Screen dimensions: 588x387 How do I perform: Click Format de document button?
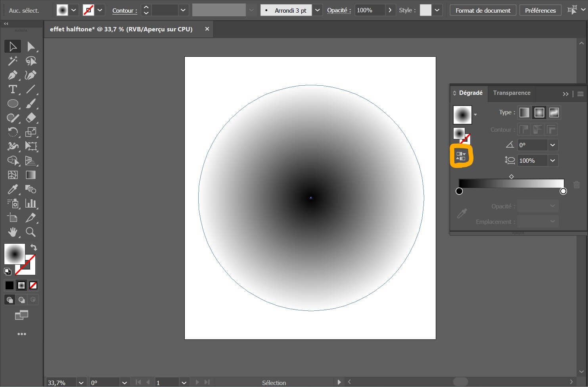pos(483,10)
